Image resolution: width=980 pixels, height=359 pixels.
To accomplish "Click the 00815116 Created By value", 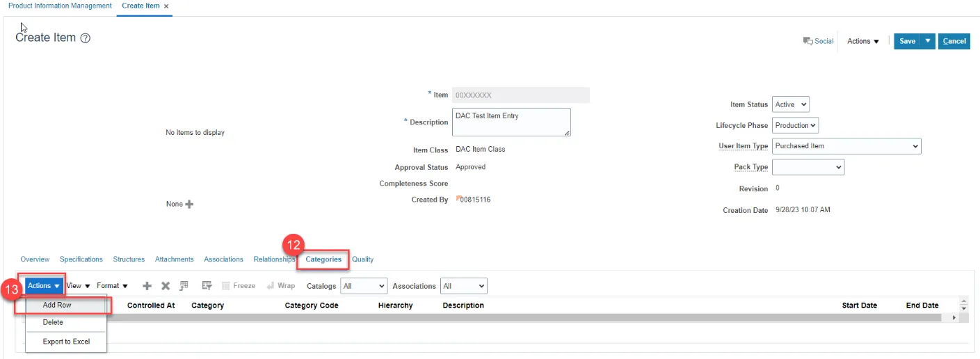I will [476, 200].
